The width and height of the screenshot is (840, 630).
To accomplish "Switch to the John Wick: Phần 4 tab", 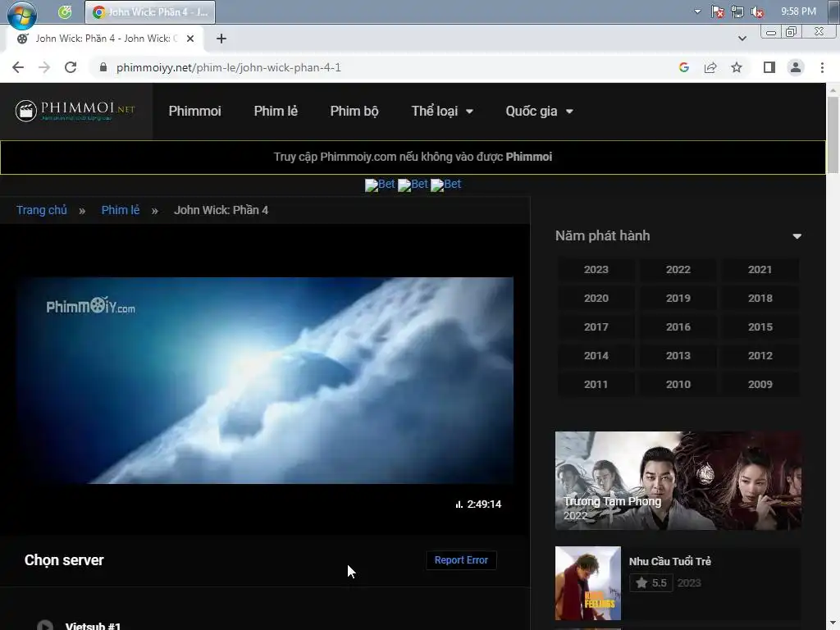I will [105, 39].
